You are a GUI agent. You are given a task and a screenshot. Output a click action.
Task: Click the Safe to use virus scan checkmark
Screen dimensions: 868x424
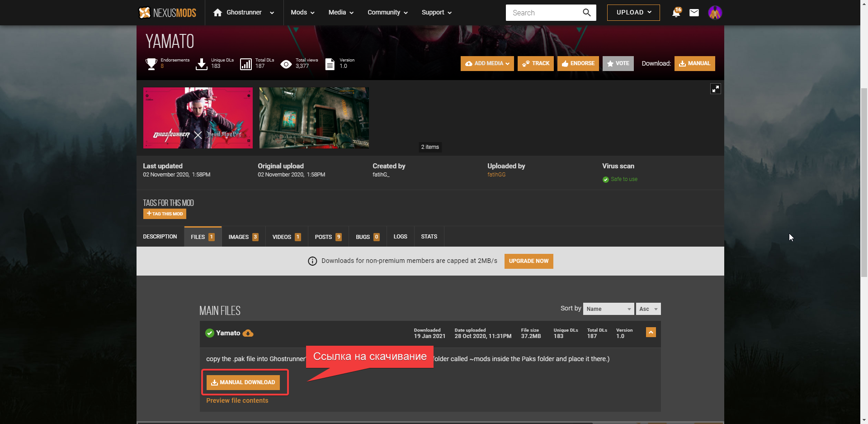605,180
